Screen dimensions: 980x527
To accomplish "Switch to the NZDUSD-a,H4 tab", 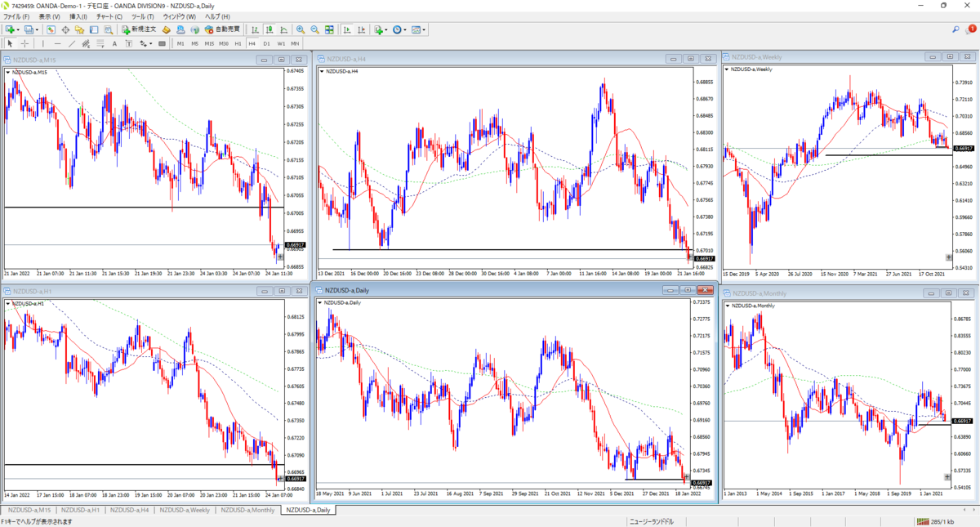I will click(x=129, y=510).
